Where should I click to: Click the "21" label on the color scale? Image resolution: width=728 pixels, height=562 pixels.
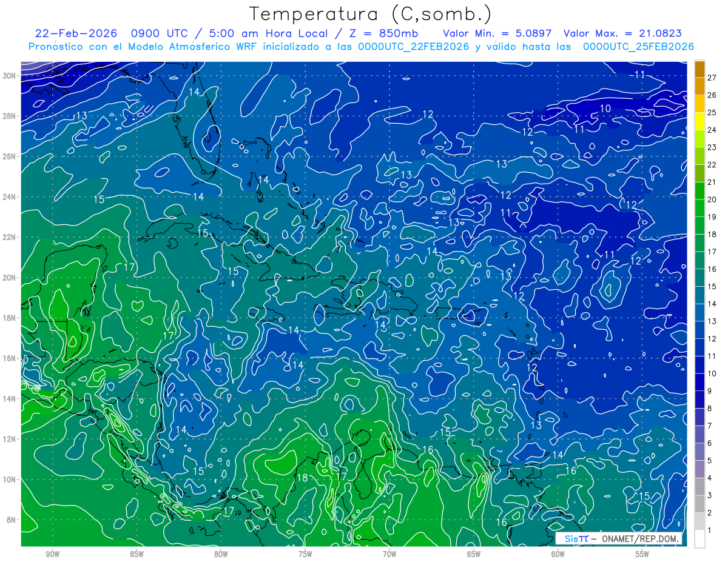click(x=712, y=182)
